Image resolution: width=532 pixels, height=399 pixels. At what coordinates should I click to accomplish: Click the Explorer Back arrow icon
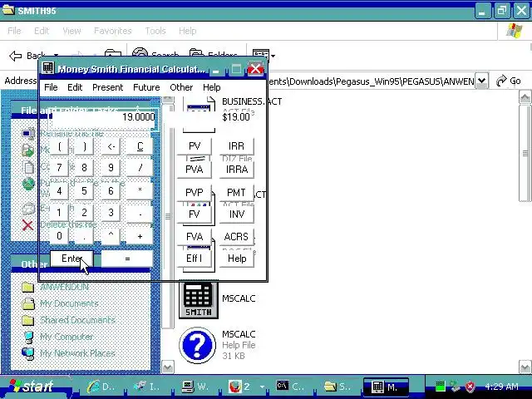point(16,56)
